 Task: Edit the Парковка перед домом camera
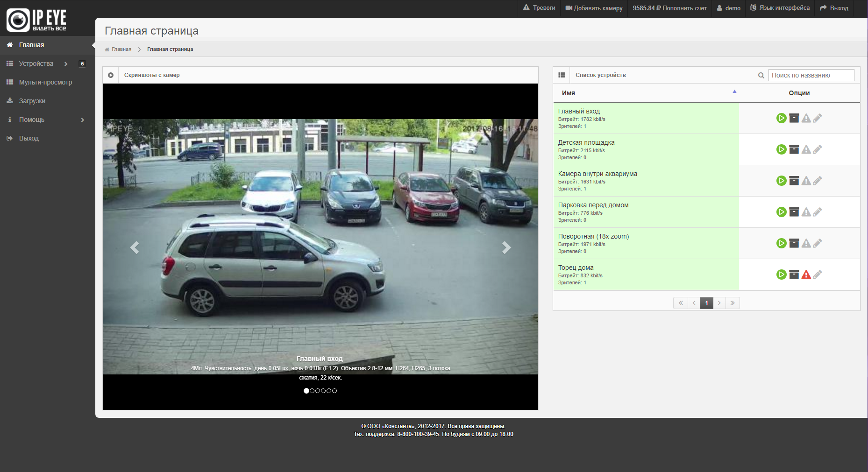[x=817, y=212]
